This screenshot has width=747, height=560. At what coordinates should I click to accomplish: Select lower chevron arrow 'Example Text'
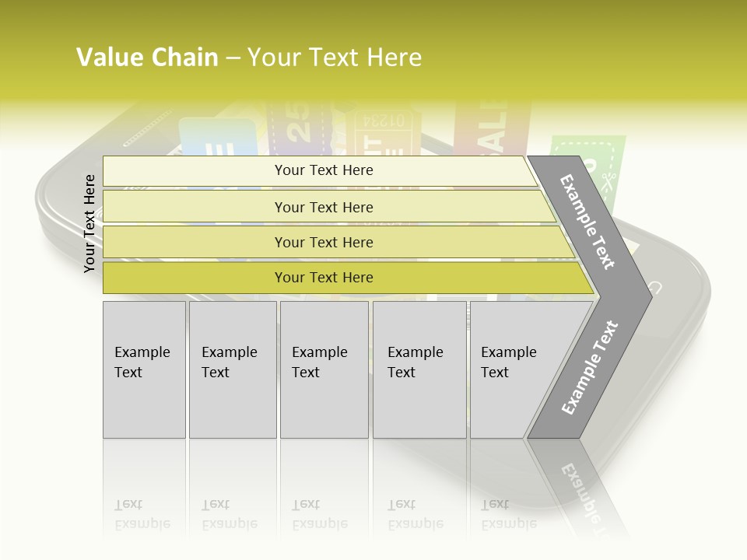tap(588, 369)
